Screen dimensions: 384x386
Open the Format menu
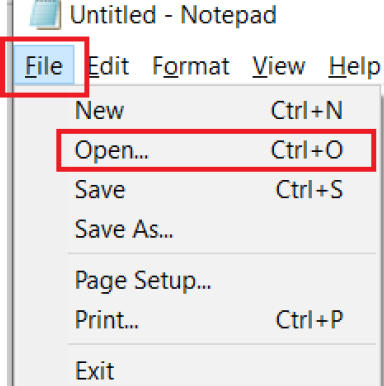[x=191, y=66]
